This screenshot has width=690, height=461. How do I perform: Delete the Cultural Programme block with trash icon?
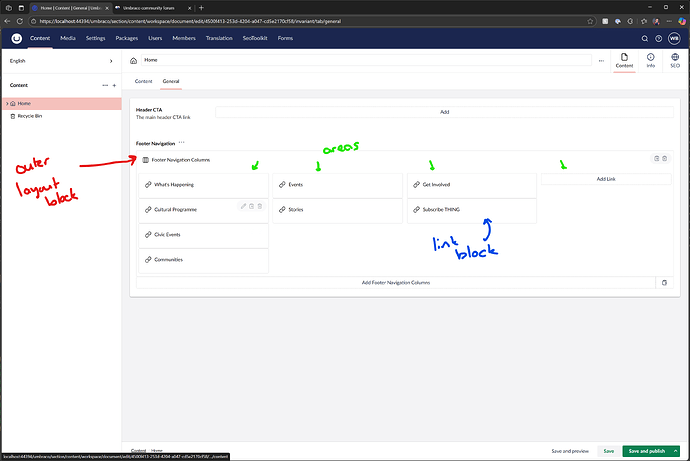pos(259,206)
